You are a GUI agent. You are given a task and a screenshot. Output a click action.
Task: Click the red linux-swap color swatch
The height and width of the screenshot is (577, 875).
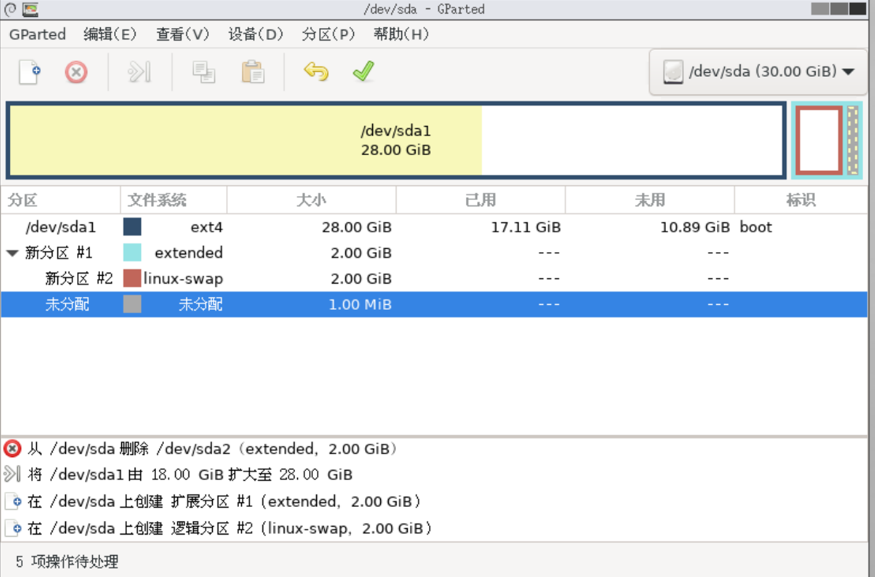point(132,278)
